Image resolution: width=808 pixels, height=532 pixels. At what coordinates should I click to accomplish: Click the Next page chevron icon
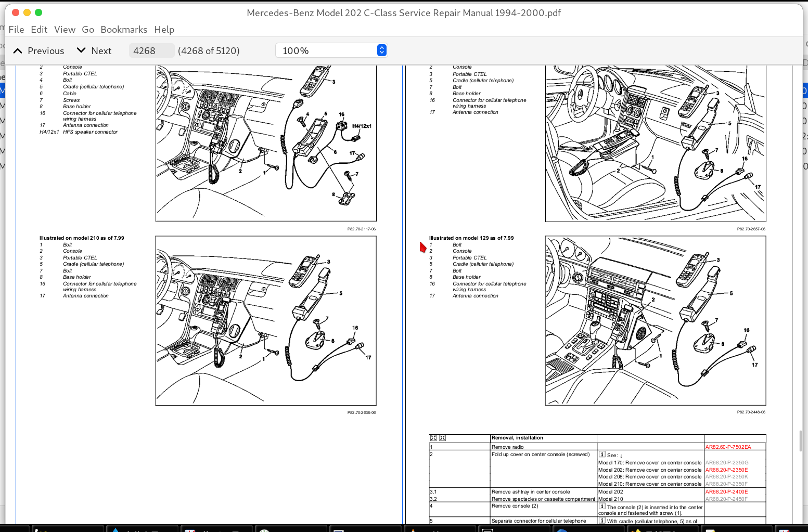81,49
